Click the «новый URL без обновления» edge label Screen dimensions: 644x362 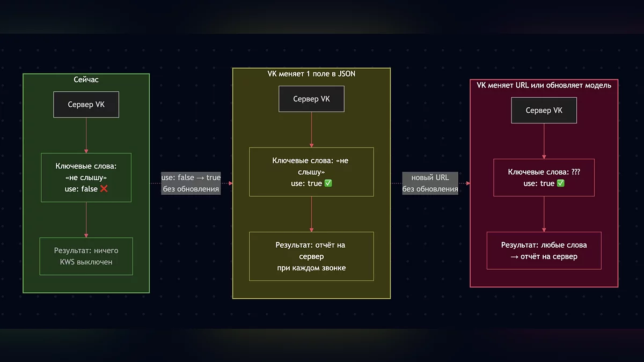(x=430, y=183)
